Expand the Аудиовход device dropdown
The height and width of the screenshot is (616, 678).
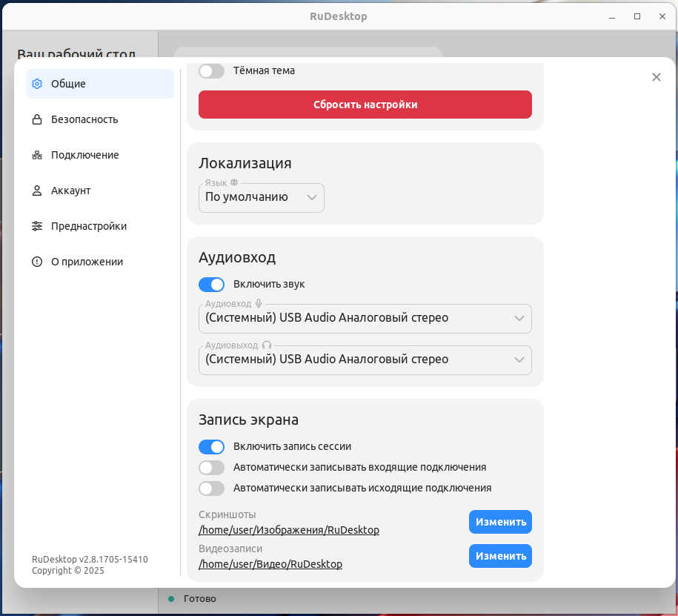pos(365,319)
